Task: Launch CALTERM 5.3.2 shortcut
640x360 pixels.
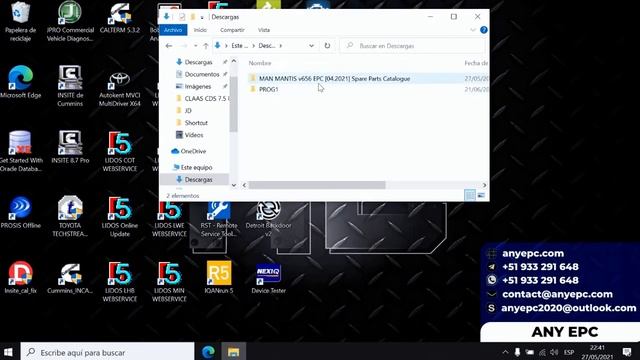Action: [x=120, y=18]
